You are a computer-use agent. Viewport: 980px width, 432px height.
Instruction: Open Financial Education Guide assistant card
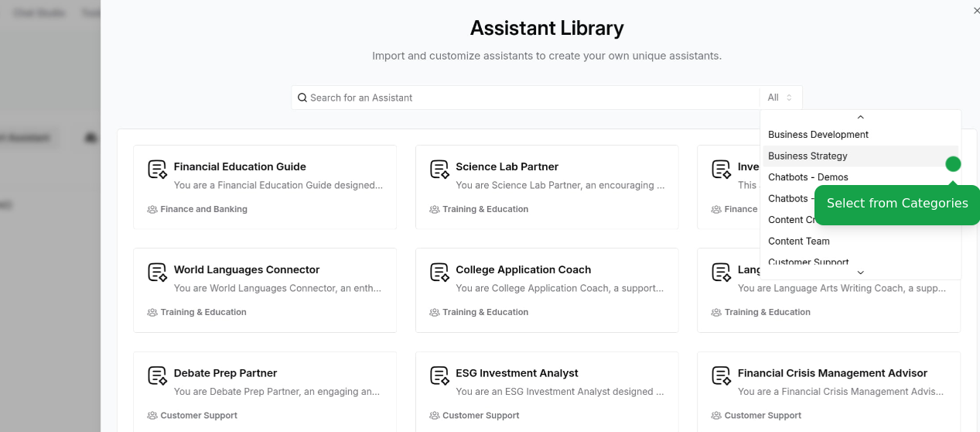(x=265, y=187)
